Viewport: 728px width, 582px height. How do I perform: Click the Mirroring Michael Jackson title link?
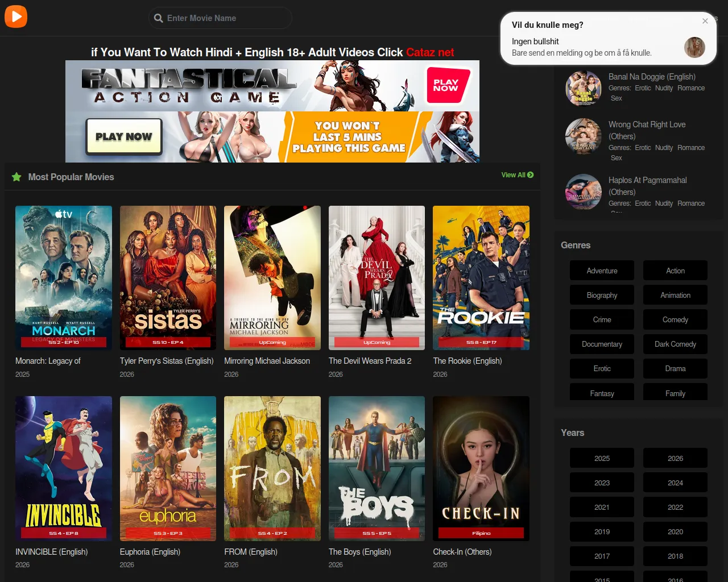tap(267, 361)
